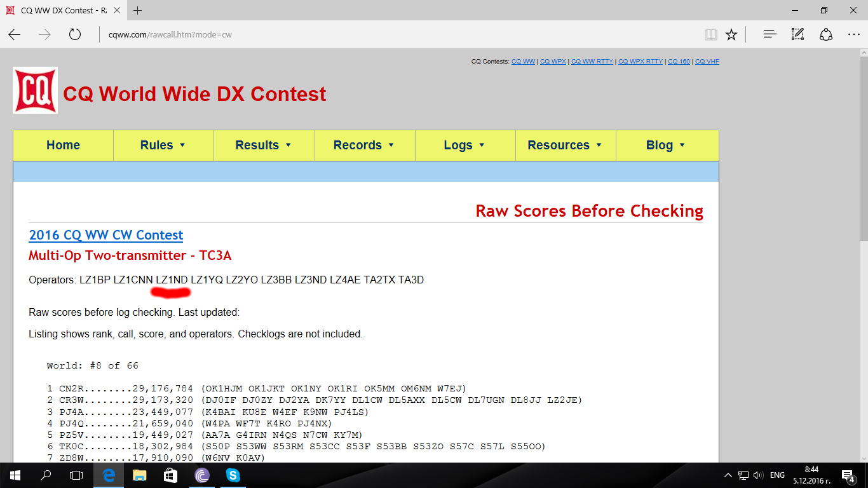Screen dimensions: 868x488
Task: Click the CQ logo image
Action: click(x=36, y=91)
